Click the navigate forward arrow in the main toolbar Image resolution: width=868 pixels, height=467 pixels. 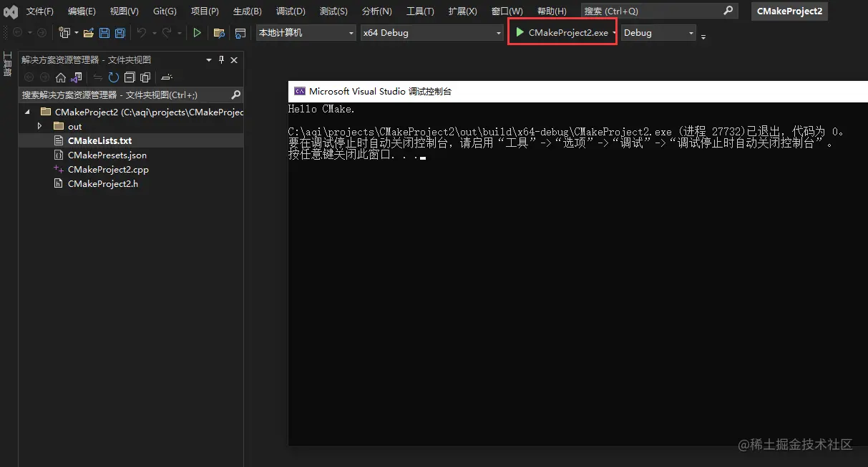pyautogui.click(x=42, y=33)
